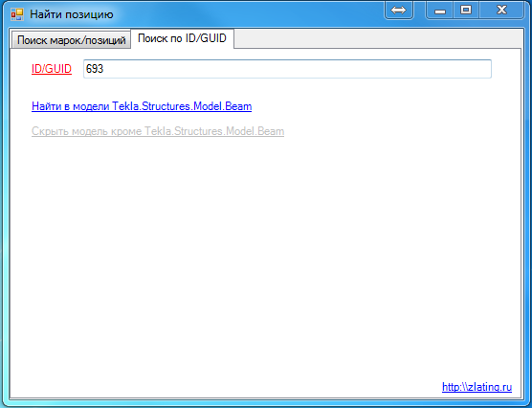The height and width of the screenshot is (408, 532).
Task: Click the Найти позицию title bar text
Action: [72, 14]
